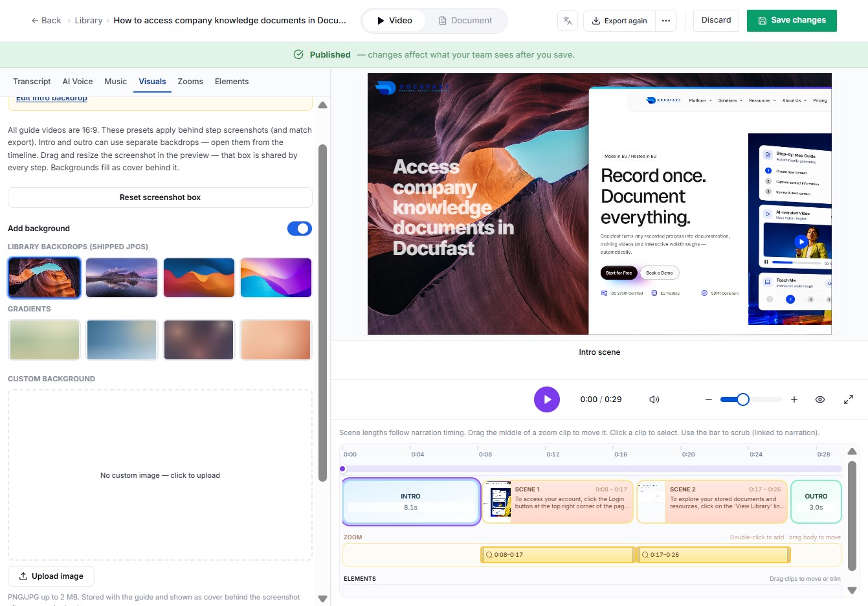Image resolution: width=868 pixels, height=606 pixels.
Task: Switch to Video mode
Action: 394,21
